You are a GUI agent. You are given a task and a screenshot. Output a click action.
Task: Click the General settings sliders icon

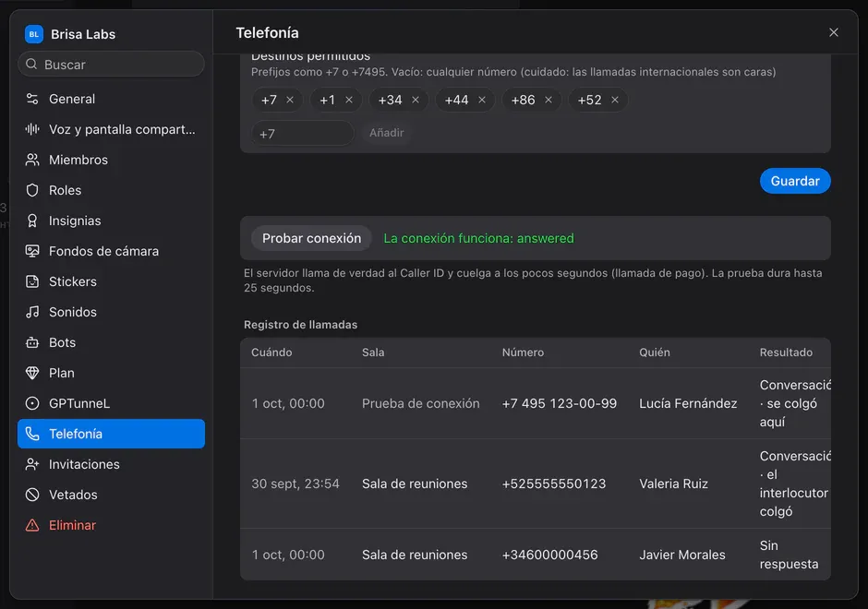pos(32,99)
